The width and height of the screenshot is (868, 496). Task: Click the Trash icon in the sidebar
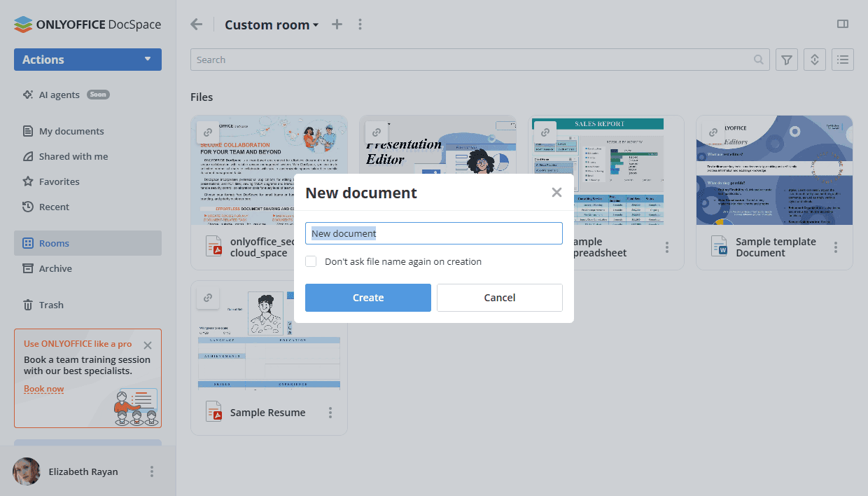coord(29,305)
